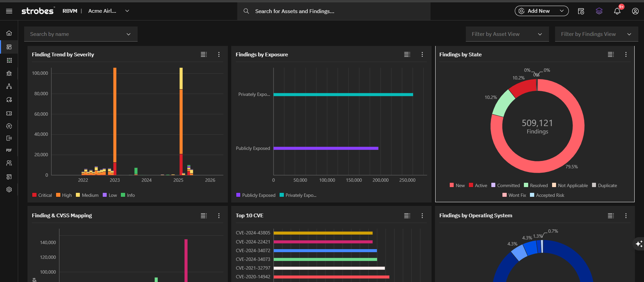The height and width of the screenshot is (282, 644).
Task: Open list view for Findings by Exposure
Action: click(407, 54)
